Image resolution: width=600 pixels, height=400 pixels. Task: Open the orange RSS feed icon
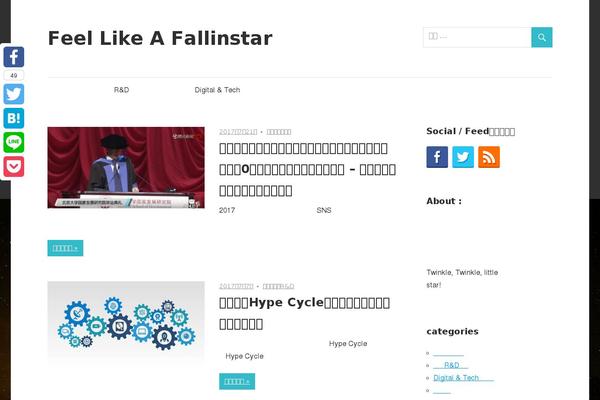point(489,157)
